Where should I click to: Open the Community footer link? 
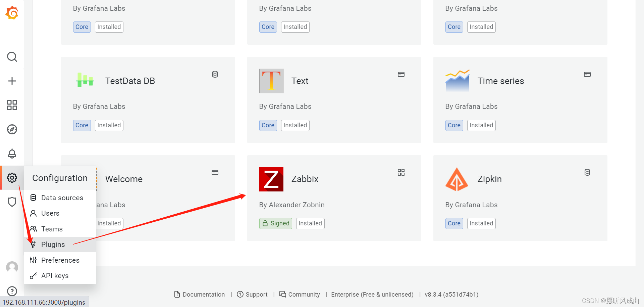pos(300,295)
